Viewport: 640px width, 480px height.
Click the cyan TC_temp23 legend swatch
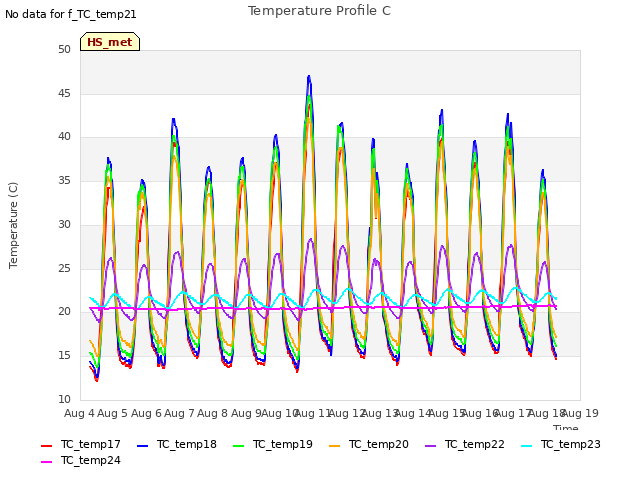pos(527,446)
